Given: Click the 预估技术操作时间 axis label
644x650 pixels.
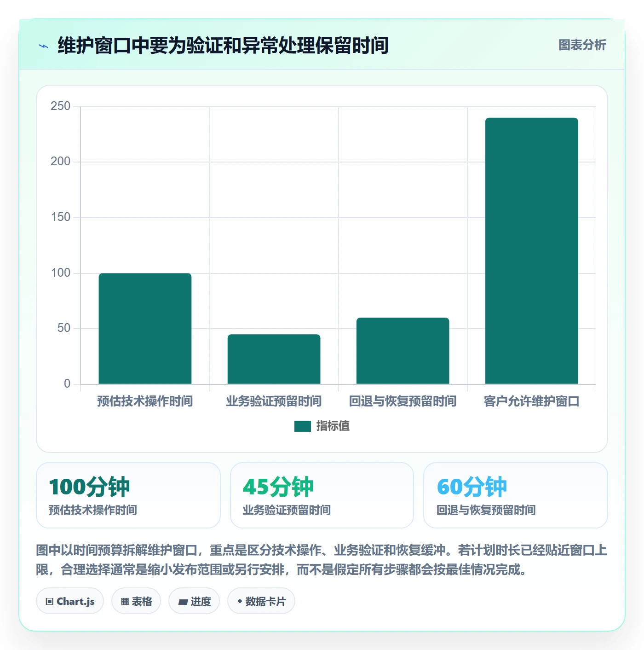Looking at the screenshot, I should [x=145, y=401].
